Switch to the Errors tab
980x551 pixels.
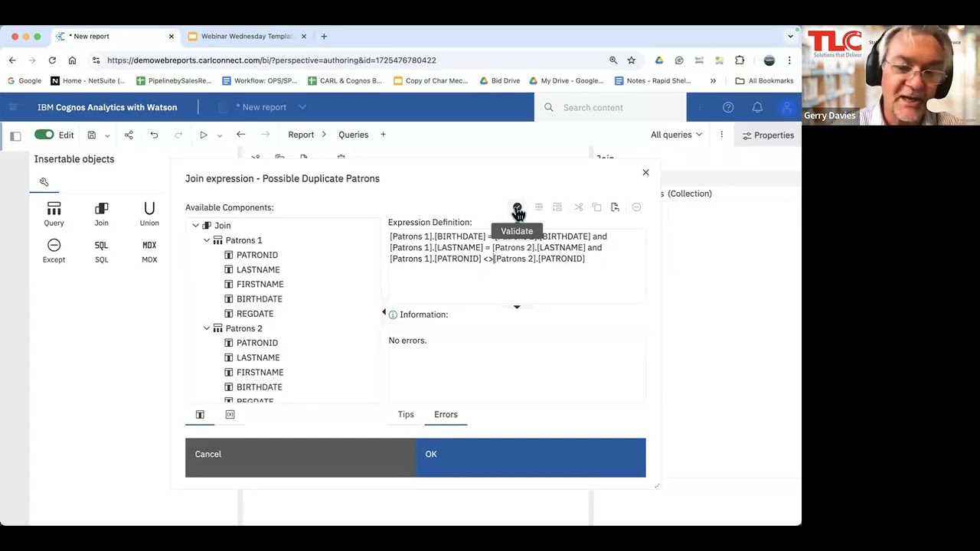[x=446, y=415]
